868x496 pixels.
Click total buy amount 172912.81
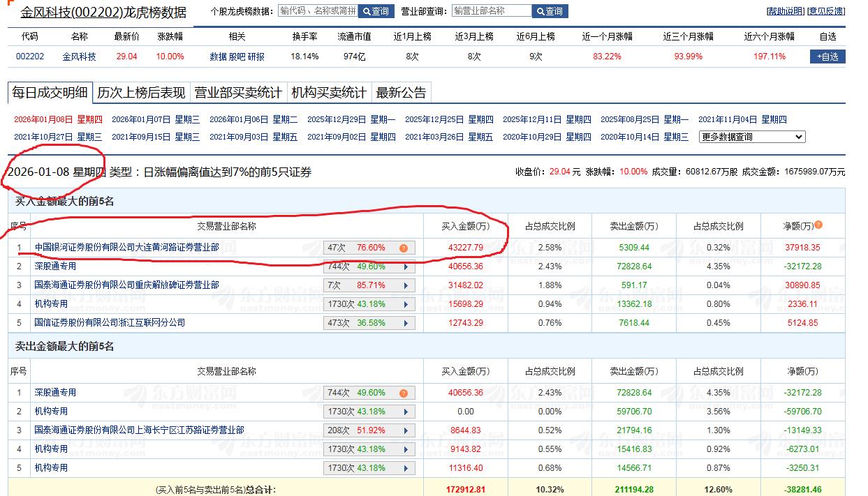coord(465,490)
